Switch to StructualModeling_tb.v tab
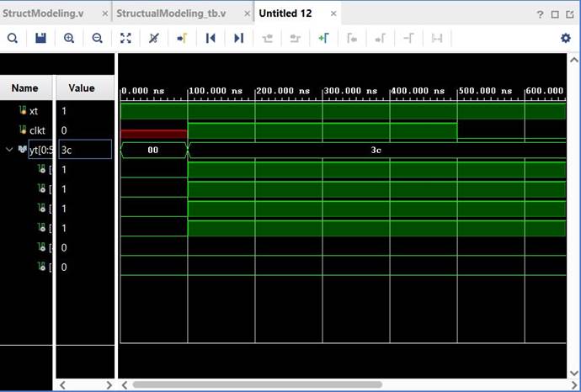 [171, 13]
